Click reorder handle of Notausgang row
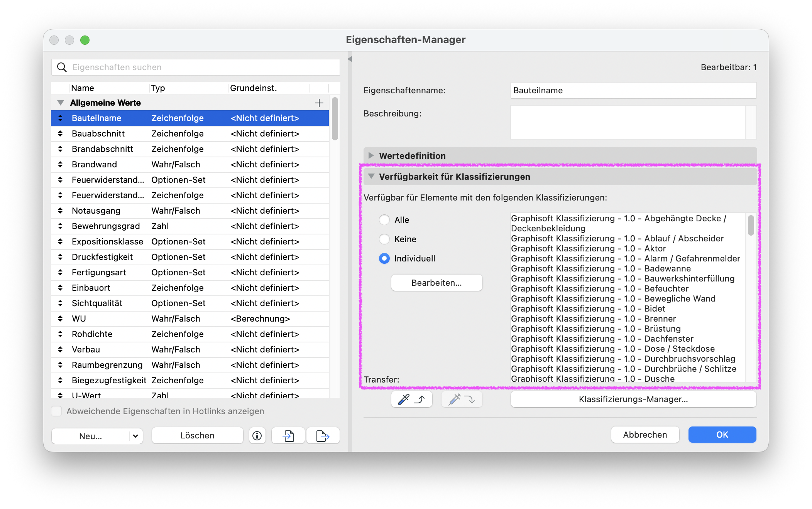Screen dimensions: 812x509 point(60,211)
